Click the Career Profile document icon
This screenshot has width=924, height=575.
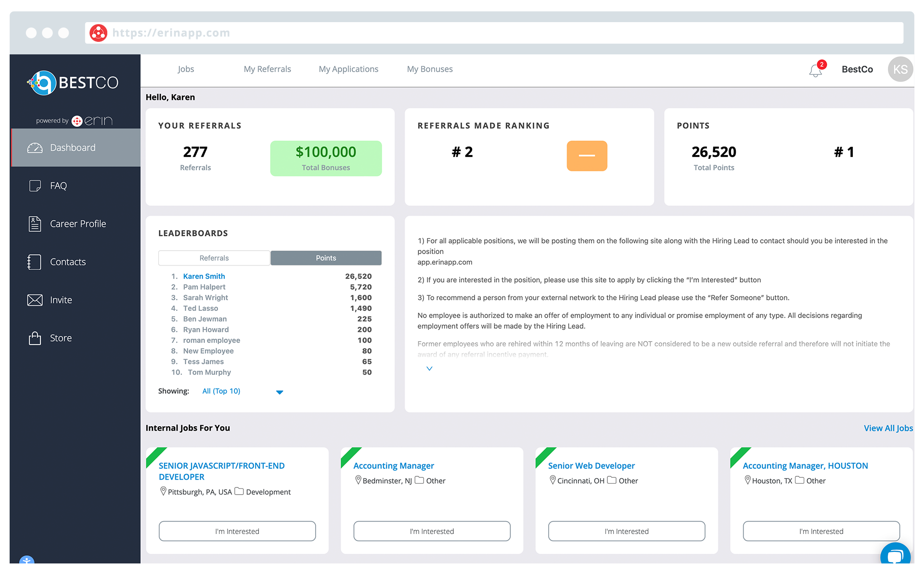35,224
